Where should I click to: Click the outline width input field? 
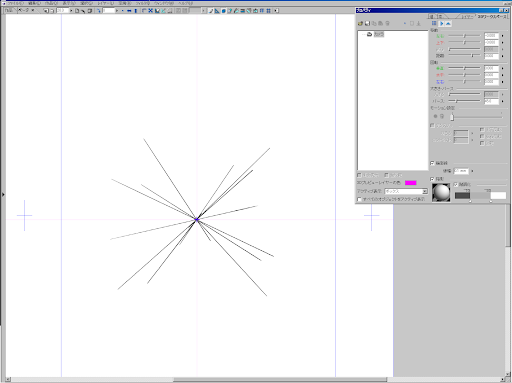coord(461,171)
